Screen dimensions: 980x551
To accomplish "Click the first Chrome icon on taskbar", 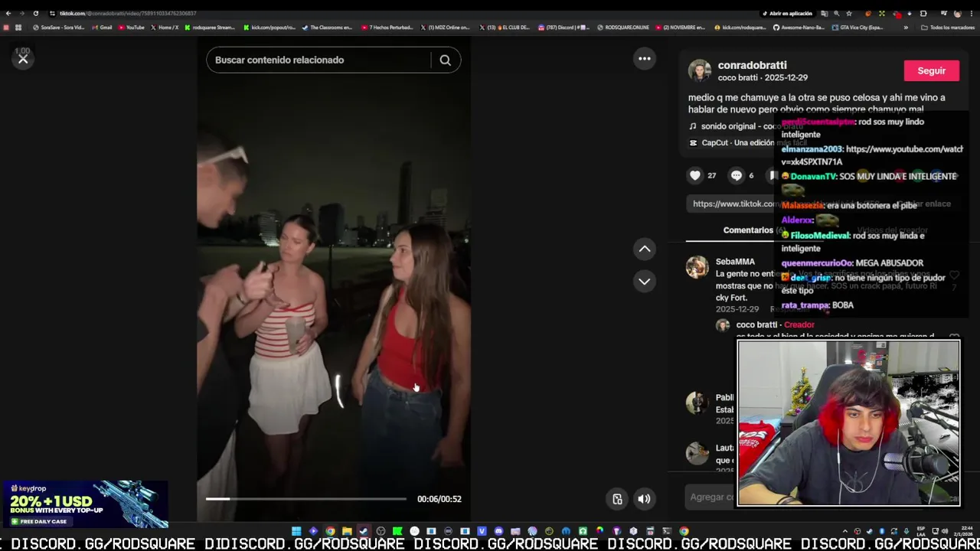I will 331,531.
